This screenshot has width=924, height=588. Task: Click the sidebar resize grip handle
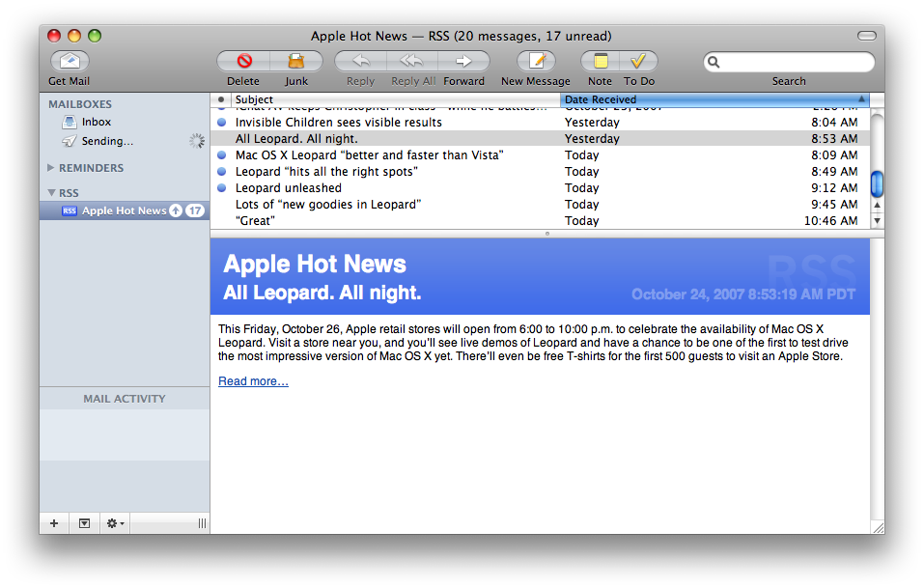tap(202, 523)
